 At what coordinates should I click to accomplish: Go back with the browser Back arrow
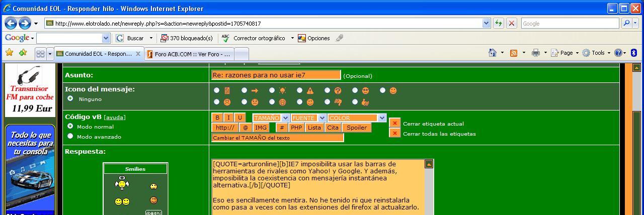(11, 23)
